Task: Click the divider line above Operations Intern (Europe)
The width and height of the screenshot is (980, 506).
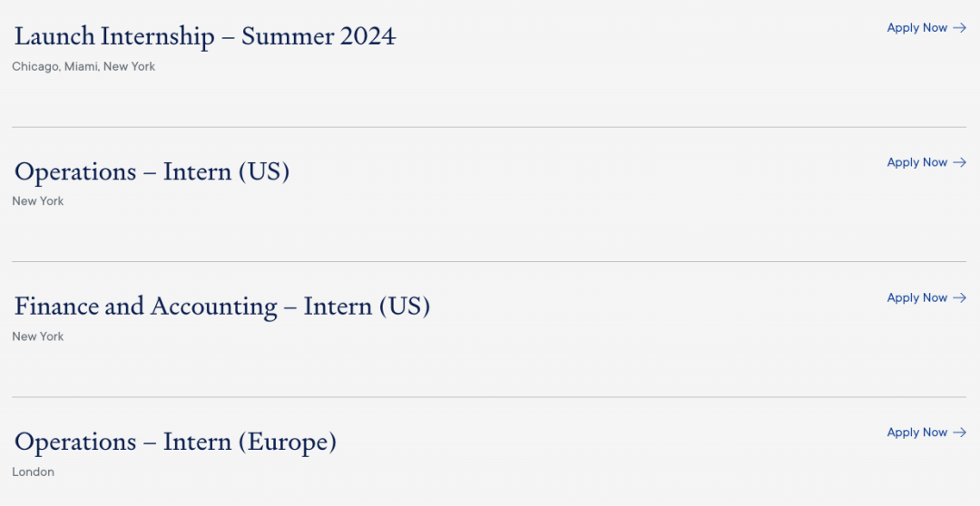Action: (489, 396)
